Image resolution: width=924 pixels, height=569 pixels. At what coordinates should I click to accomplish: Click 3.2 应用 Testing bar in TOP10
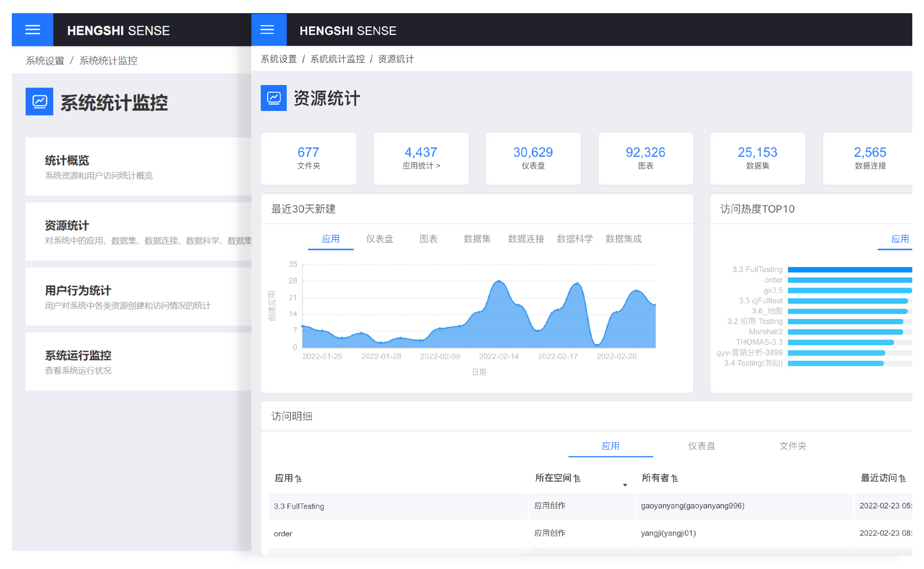click(x=845, y=322)
